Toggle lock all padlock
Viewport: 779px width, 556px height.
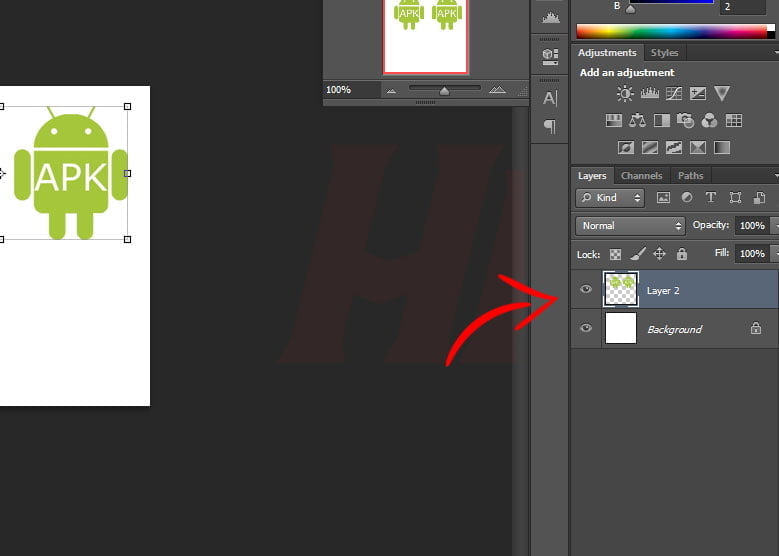tap(682, 254)
